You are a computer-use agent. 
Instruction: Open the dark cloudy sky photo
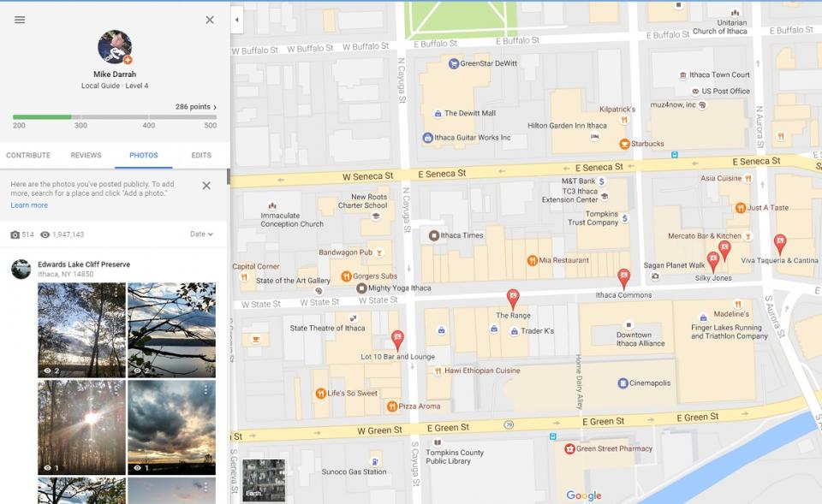coord(172,428)
